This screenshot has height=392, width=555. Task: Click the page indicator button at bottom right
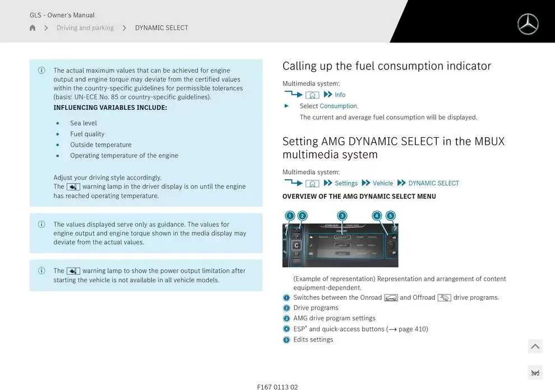[535, 373]
